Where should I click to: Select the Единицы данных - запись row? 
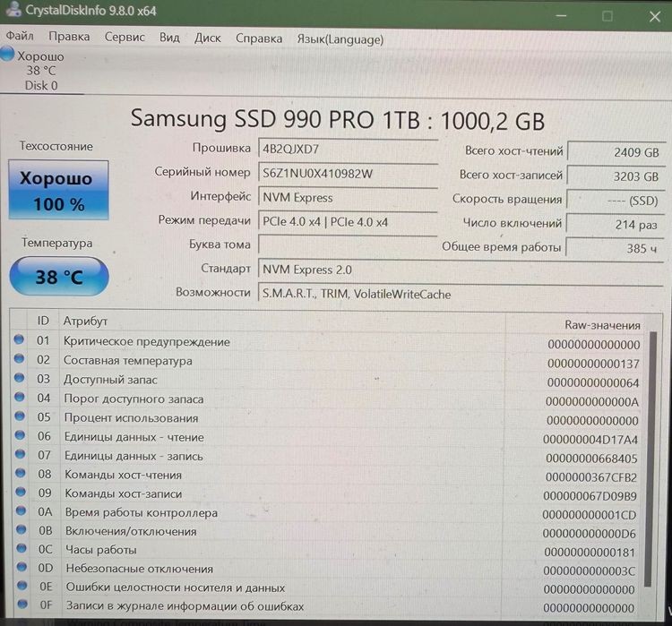[x=328, y=457]
